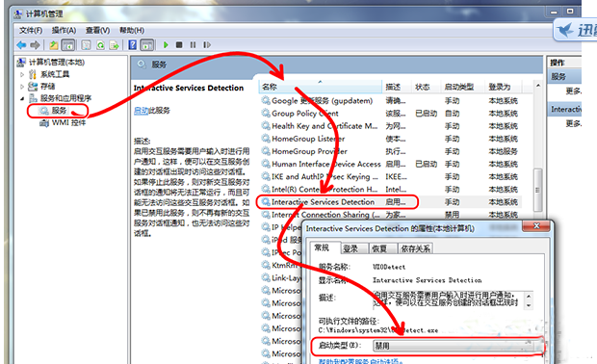This screenshot has height=364, width=597.
Task: Sort by the 启动类型 column header
Action: coord(462,87)
